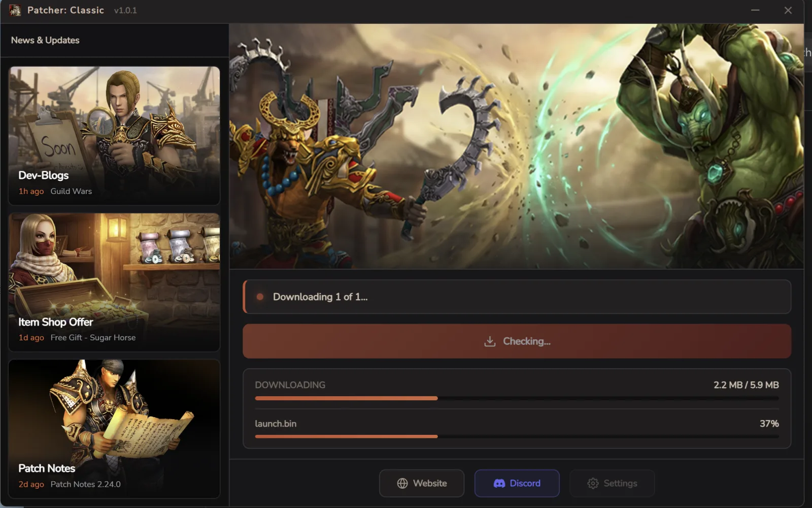Screen dimensions: 812x508
Task: Click the Checking... action button
Action: tap(517, 341)
